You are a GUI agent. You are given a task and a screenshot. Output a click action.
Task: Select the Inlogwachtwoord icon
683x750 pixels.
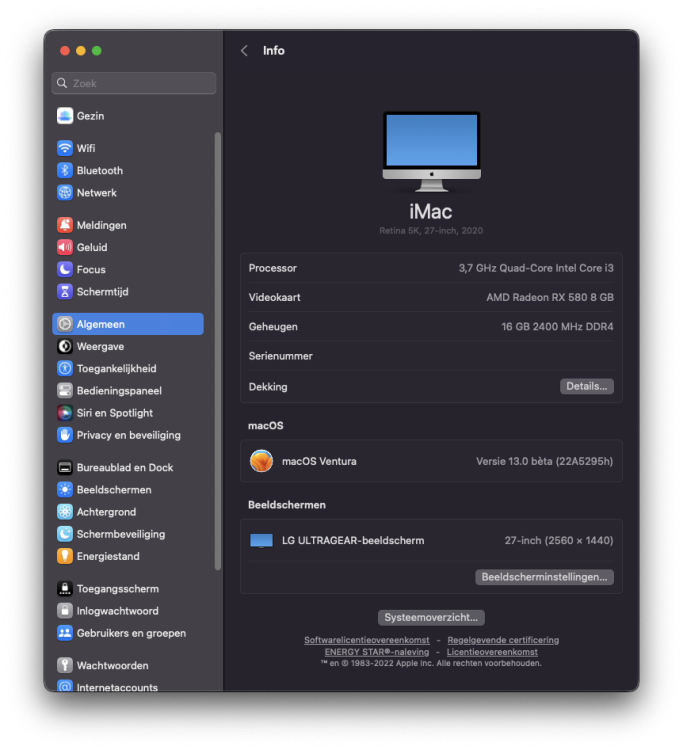coord(65,611)
